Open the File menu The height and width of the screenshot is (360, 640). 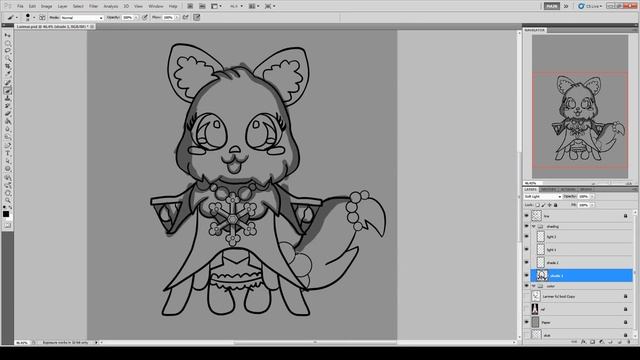pyautogui.click(x=20, y=7)
